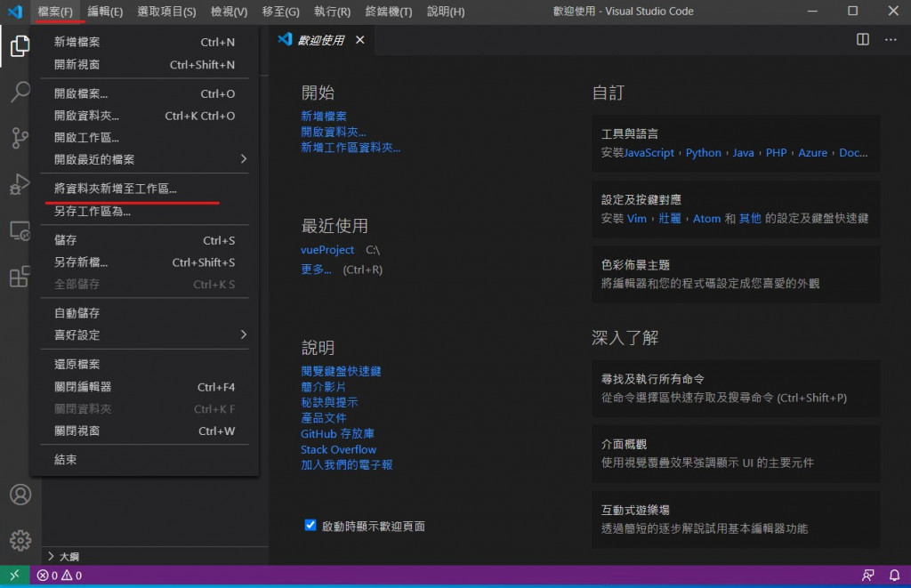Click 閱覽鍵盤快速鍵 link
The width and height of the screenshot is (911, 588).
point(341,371)
